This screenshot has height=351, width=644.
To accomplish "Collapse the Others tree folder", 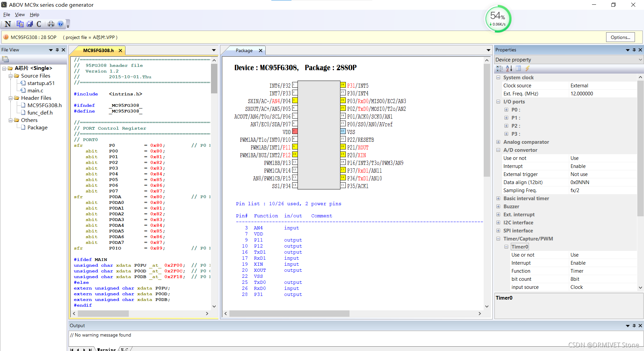I will coord(10,120).
